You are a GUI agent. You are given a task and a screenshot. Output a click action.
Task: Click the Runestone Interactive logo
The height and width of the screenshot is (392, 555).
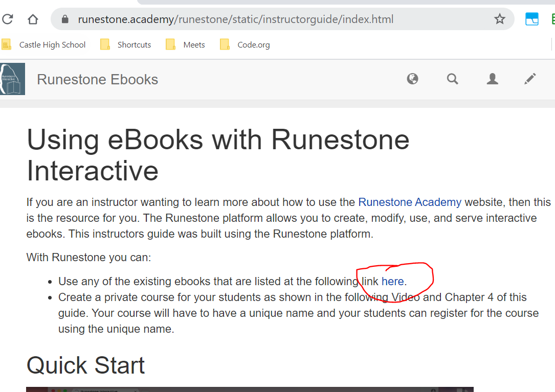[12, 79]
